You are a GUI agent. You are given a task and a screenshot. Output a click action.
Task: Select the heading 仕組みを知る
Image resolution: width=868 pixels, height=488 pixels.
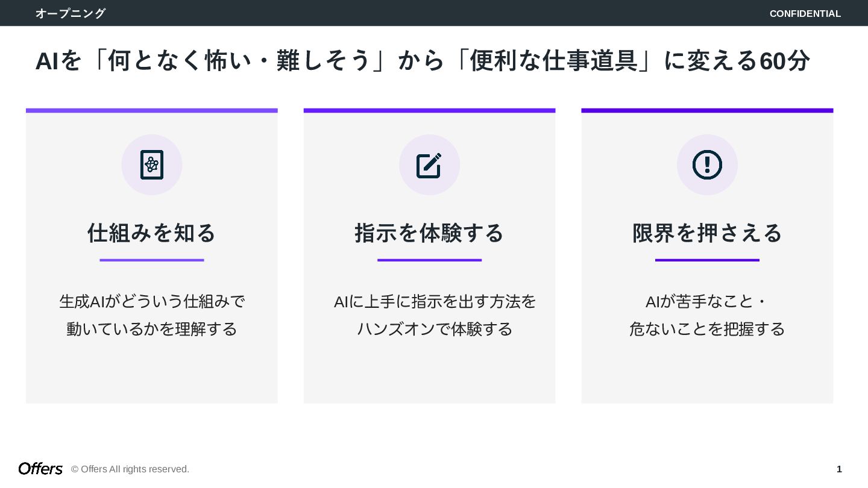point(152,233)
